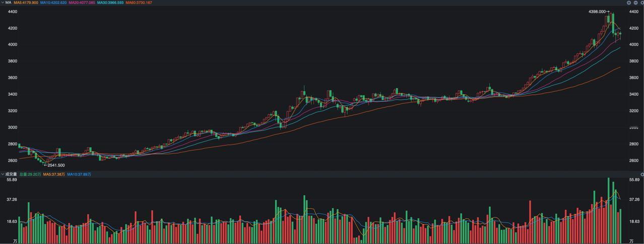This screenshot has height=244, width=644.
Task: Select the MA indicator name label
Action: coord(8,3)
